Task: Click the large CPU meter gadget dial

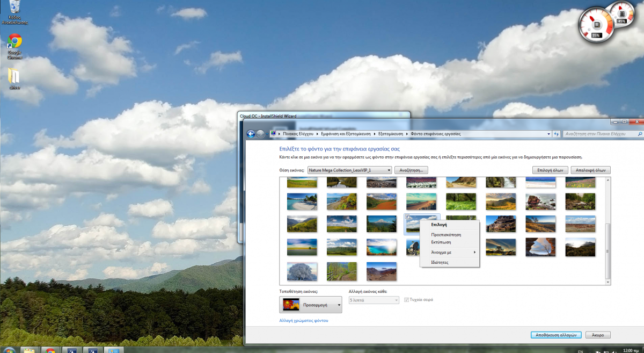Action: pyautogui.click(x=595, y=26)
